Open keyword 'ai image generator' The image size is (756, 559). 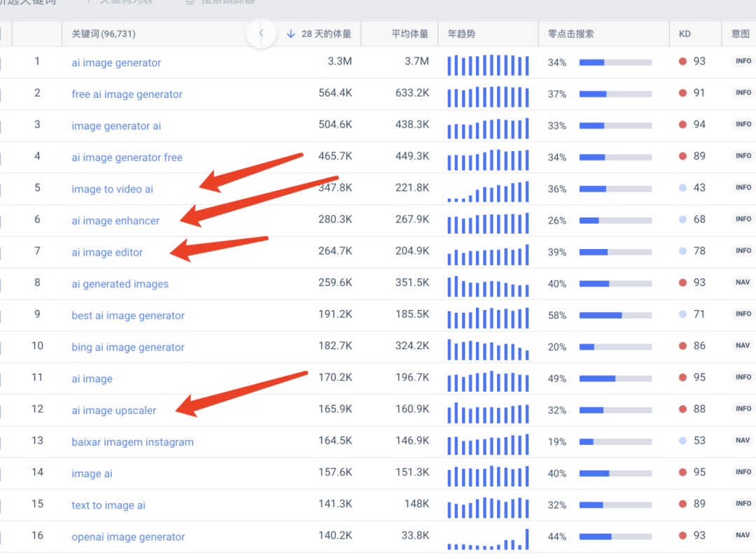(x=116, y=63)
